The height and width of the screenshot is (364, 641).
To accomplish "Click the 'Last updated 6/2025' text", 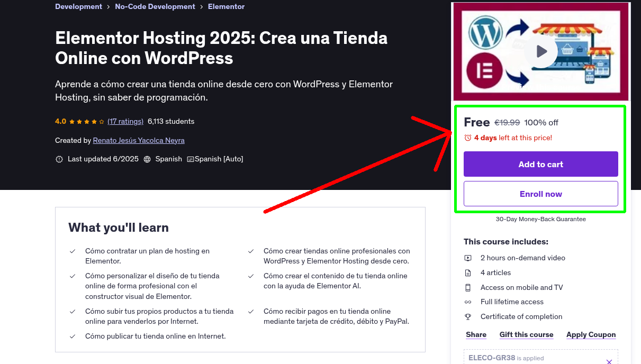I will (x=102, y=159).
